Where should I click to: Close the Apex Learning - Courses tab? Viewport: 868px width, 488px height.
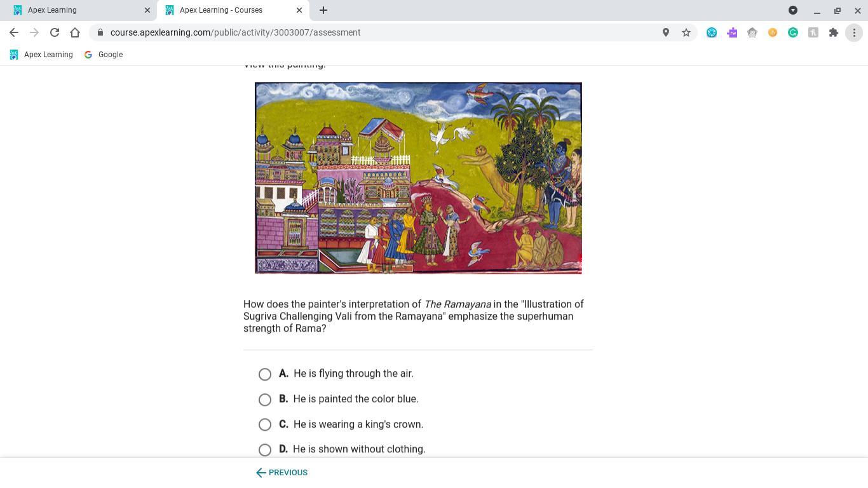pyautogui.click(x=299, y=10)
